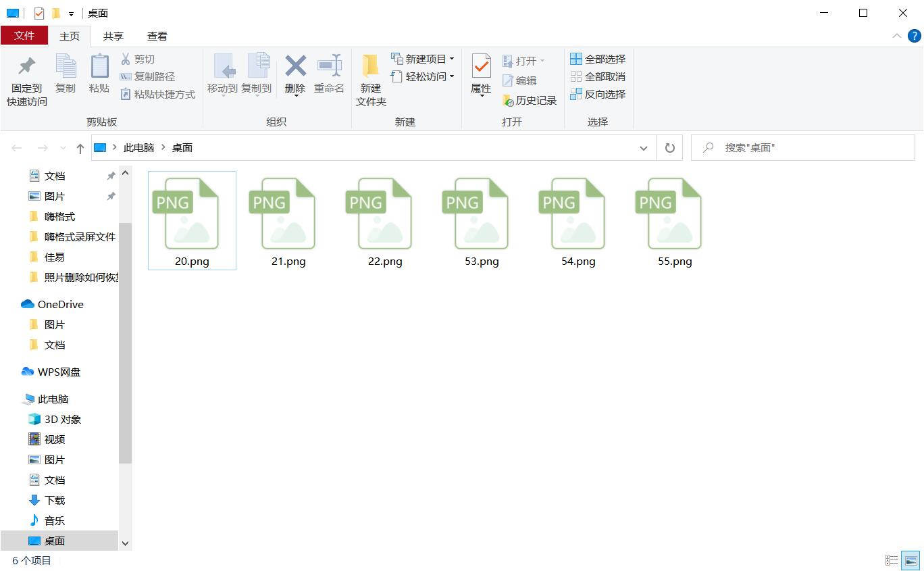
Task: Click 全部选择 select all
Action: tap(598, 59)
